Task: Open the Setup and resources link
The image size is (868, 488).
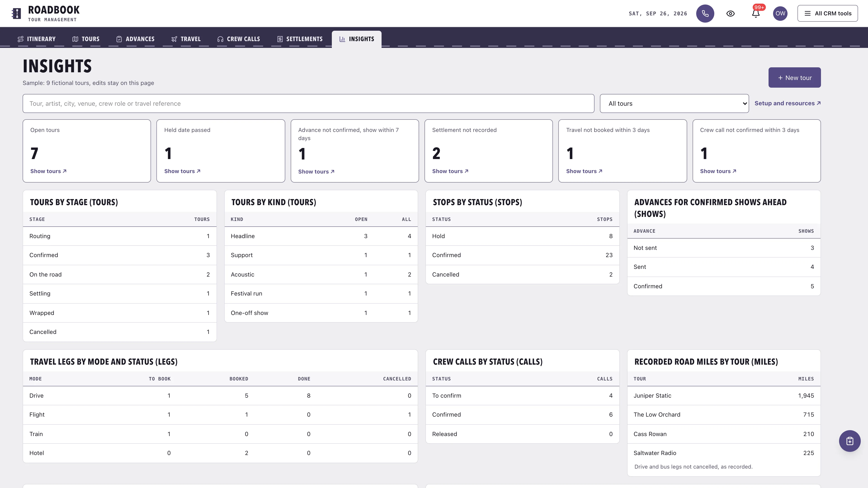Action: 788,103
